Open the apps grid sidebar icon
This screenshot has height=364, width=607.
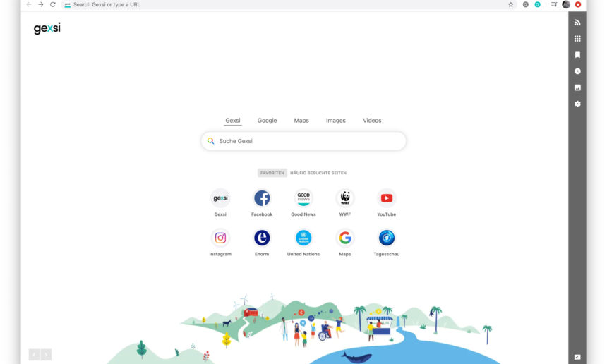[577, 39]
